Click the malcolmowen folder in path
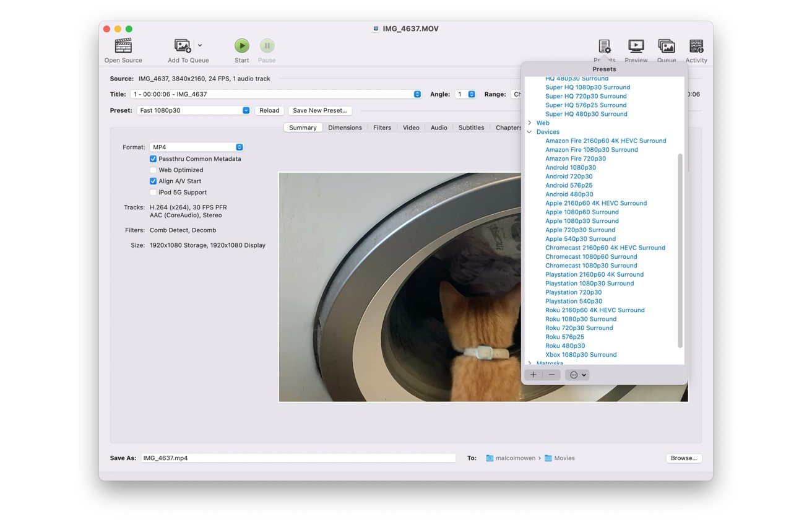The image size is (812, 522). 511,458
